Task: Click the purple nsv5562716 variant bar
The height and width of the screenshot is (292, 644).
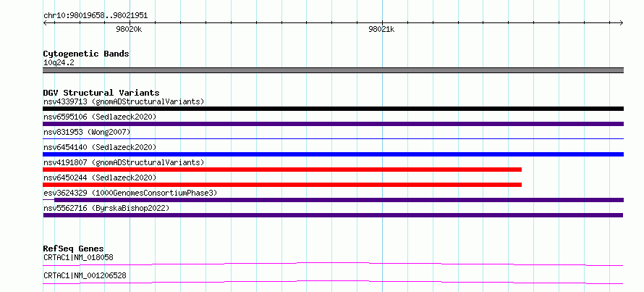Action: click(333, 215)
